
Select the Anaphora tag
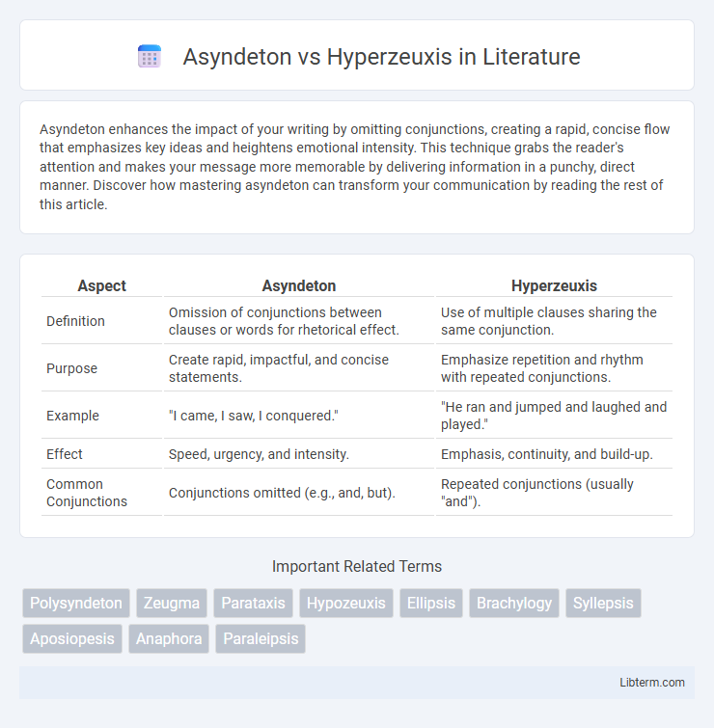169,639
